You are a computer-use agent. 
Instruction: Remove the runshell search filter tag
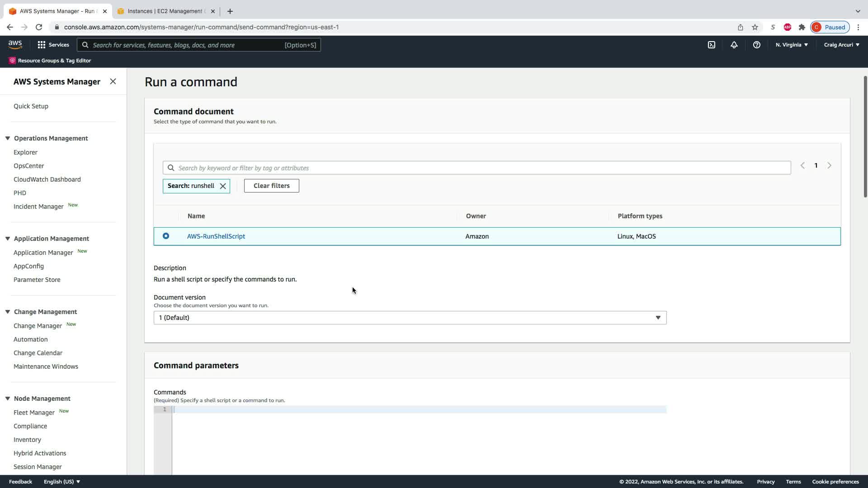pos(223,186)
